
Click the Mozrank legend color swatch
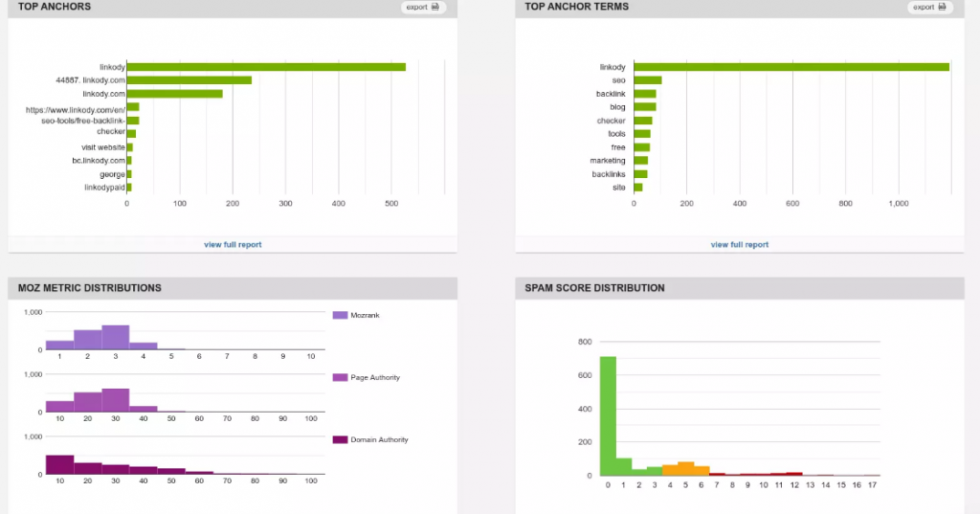point(340,315)
